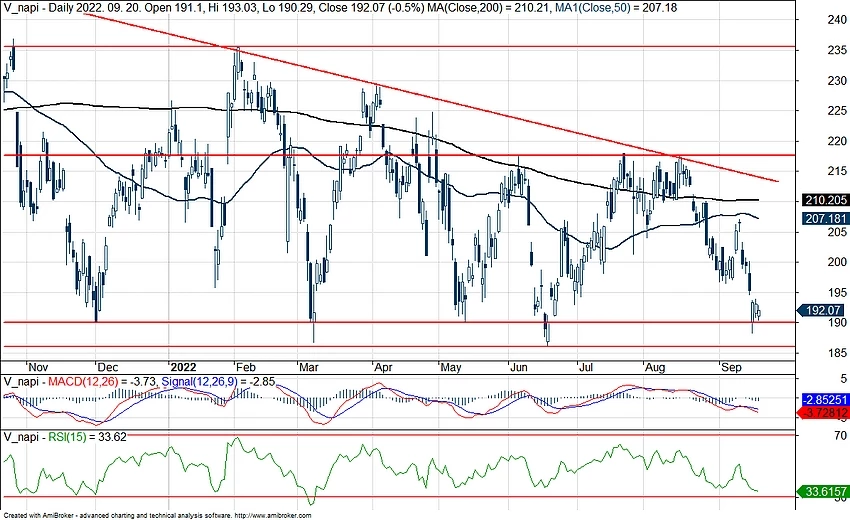Click the Apr label on time axis

383,367
